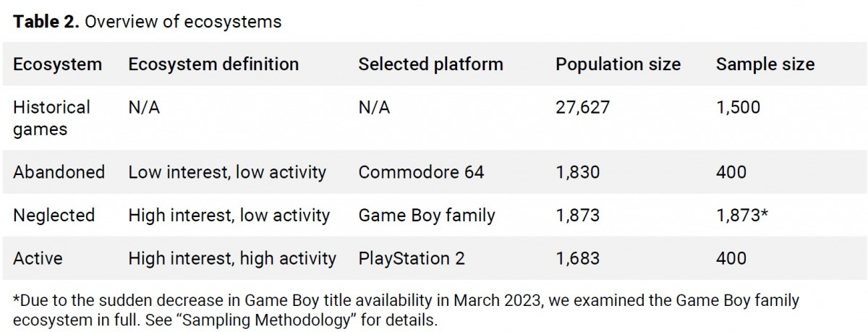Click the 1,500 sample size value

coord(738,108)
